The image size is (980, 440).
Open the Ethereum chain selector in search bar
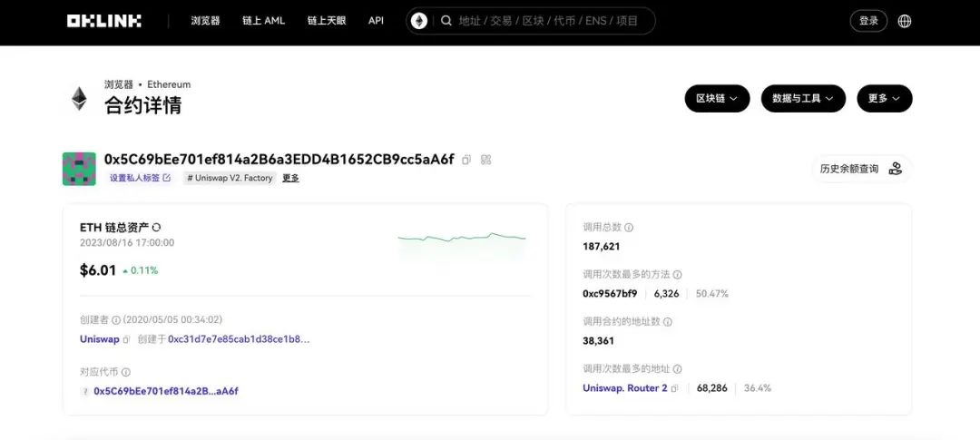click(x=419, y=21)
